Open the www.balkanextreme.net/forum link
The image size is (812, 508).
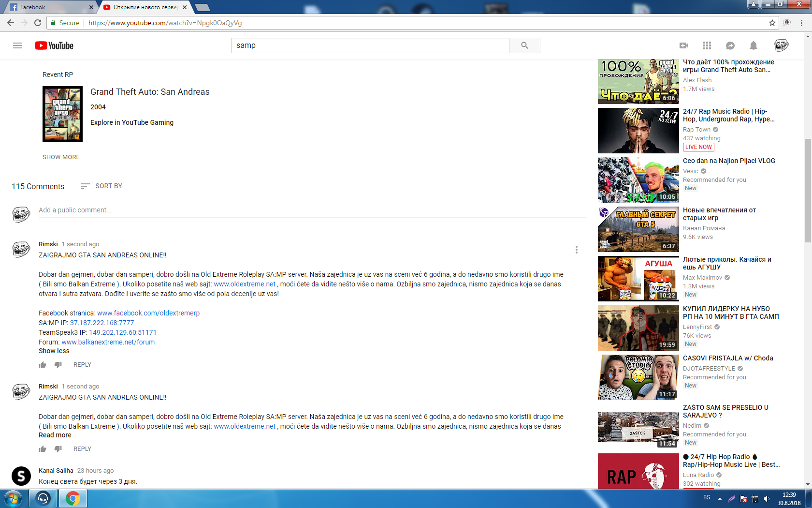108,342
